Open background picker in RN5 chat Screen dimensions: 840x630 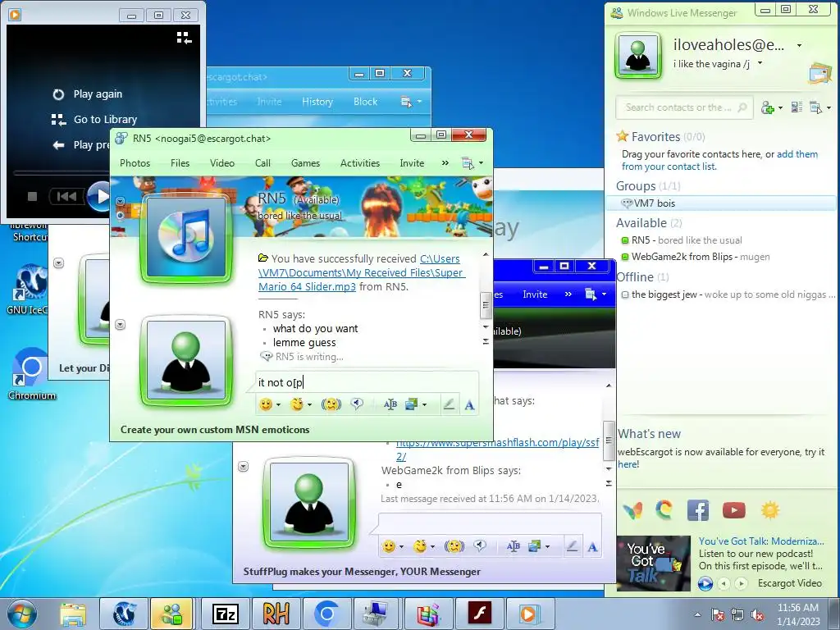[x=412, y=404]
